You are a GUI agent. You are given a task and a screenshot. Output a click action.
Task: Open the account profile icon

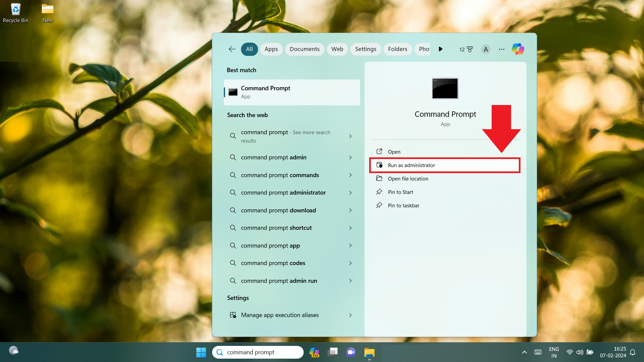click(x=485, y=49)
